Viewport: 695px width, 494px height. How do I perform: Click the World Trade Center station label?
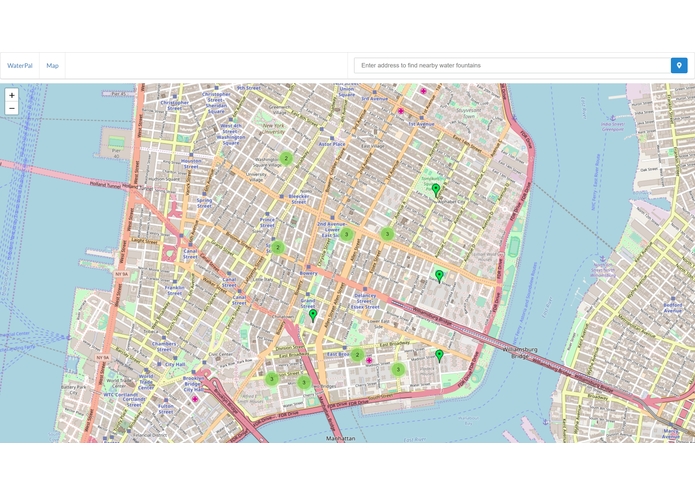(x=146, y=382)
